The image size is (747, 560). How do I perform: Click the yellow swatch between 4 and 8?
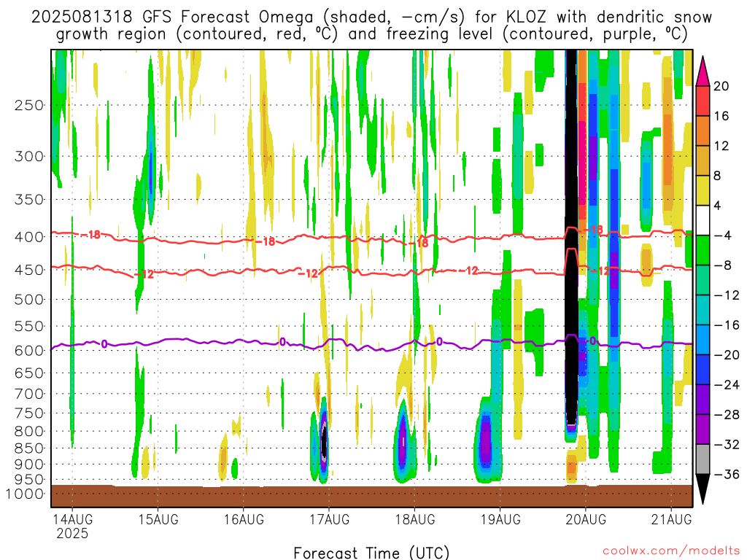(703, 190)
